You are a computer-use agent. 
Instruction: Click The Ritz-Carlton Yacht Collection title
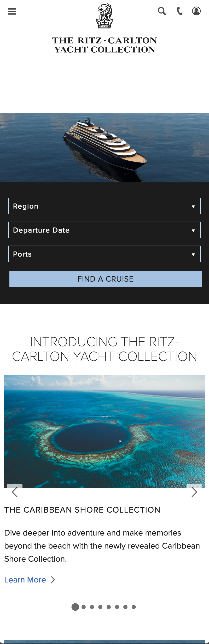pyautogui.click(x=104, y=45)
